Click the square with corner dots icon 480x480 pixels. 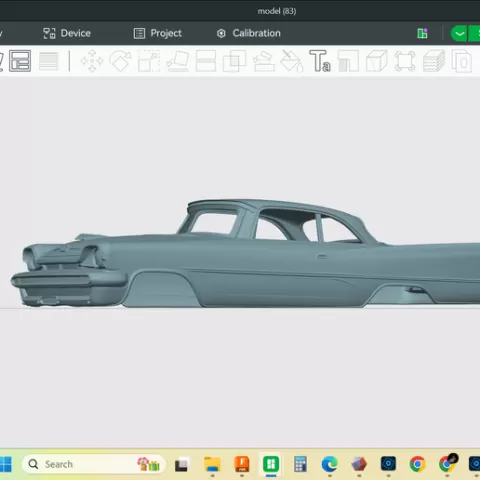click(405, 61)
